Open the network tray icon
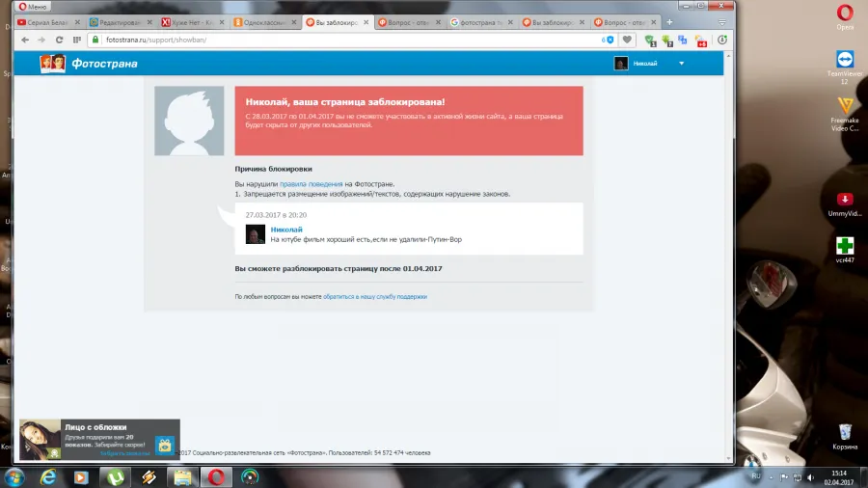This screenshot has height=488, width=868. (798, 477)
